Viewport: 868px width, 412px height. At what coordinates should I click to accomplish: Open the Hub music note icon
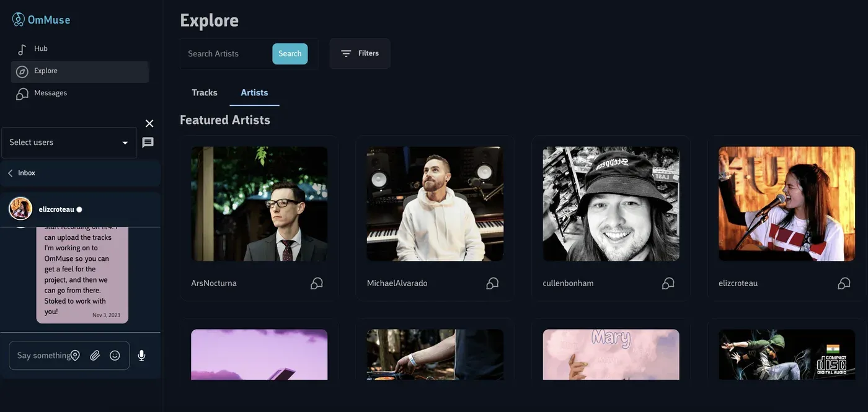pos(22,49)
